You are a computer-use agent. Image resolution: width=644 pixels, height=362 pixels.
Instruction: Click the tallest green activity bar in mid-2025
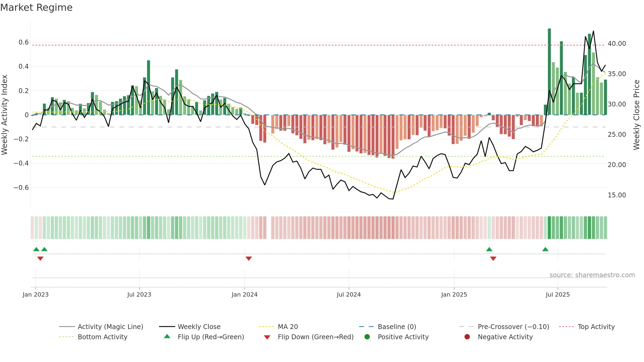click(x=549, y=72)
